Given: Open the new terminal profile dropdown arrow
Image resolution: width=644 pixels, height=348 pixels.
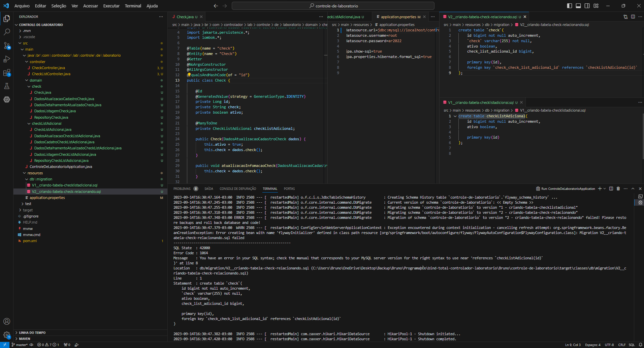Looking at the screenshot, I should [x=605, y=188].
